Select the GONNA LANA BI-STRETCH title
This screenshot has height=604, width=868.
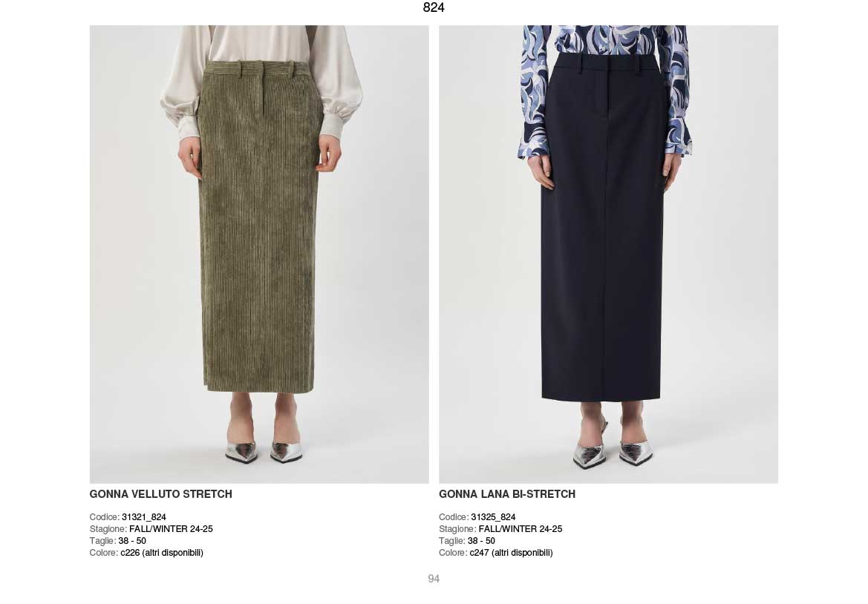[507, 494]
